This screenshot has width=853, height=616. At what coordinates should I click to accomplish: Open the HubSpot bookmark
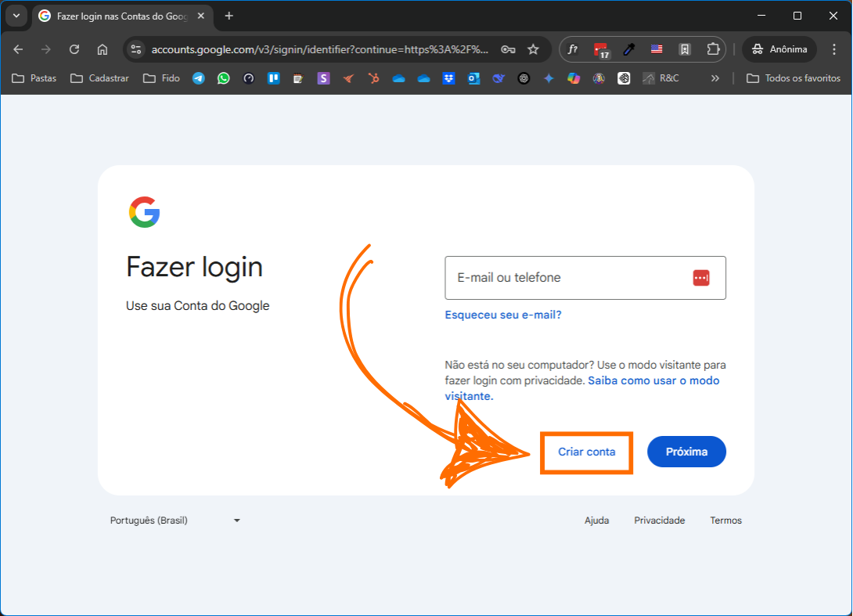374,78
